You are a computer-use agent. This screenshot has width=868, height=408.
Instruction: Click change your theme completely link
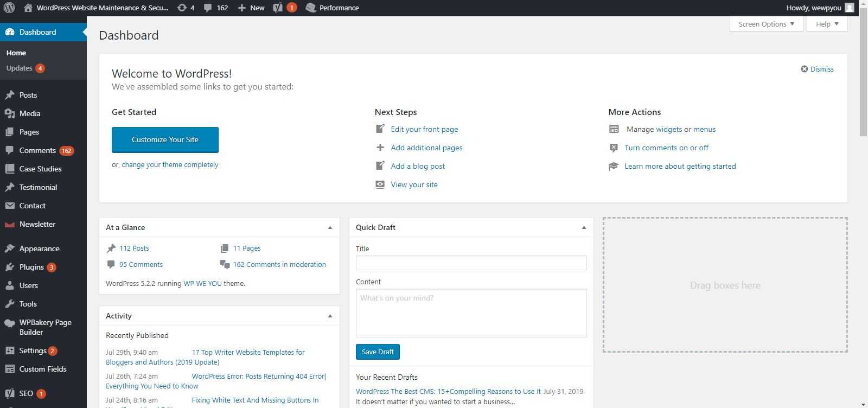tap(170, 164)
